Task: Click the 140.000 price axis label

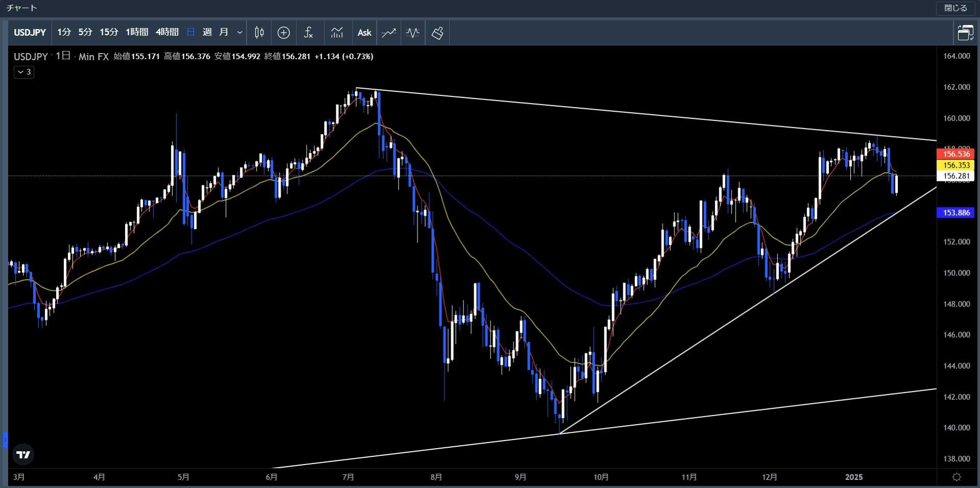Action: click(x=957, y=428)
